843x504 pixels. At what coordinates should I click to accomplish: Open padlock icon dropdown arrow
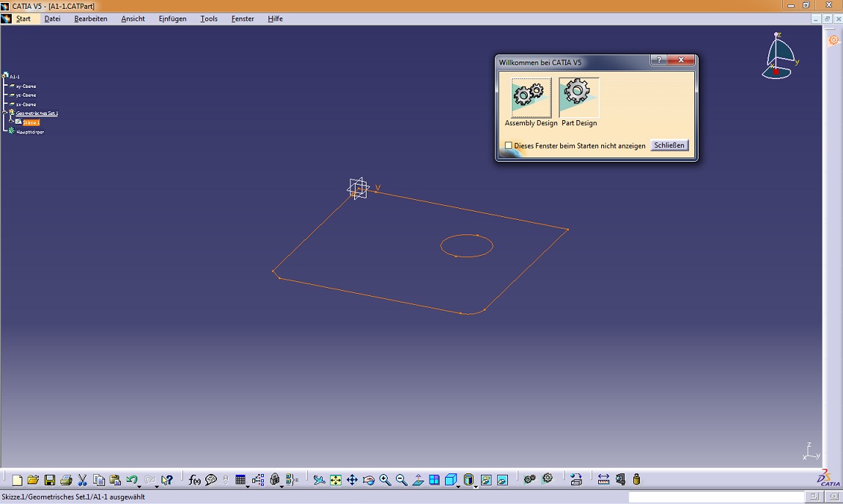coord(281,486)
